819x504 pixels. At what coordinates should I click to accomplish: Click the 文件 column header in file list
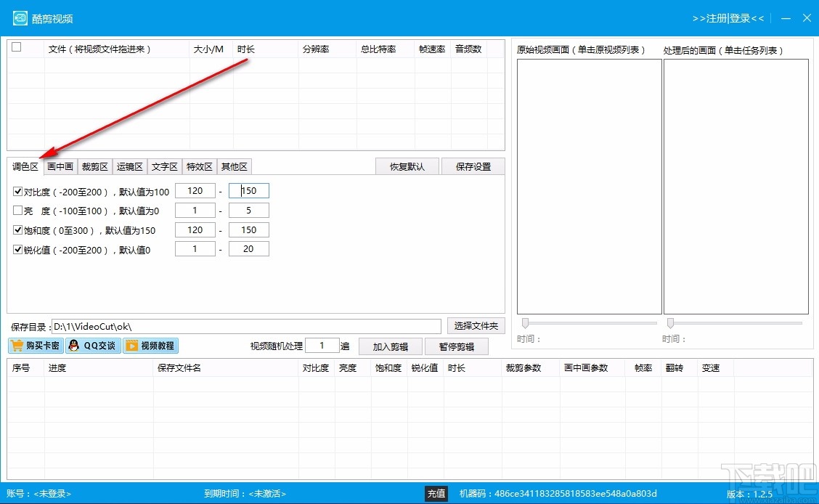pos(116,49)
